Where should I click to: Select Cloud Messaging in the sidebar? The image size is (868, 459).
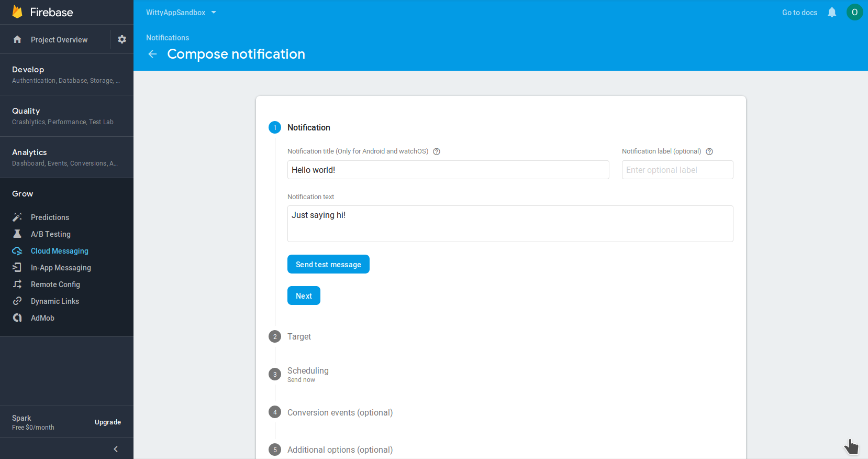[x=60, y=251]
